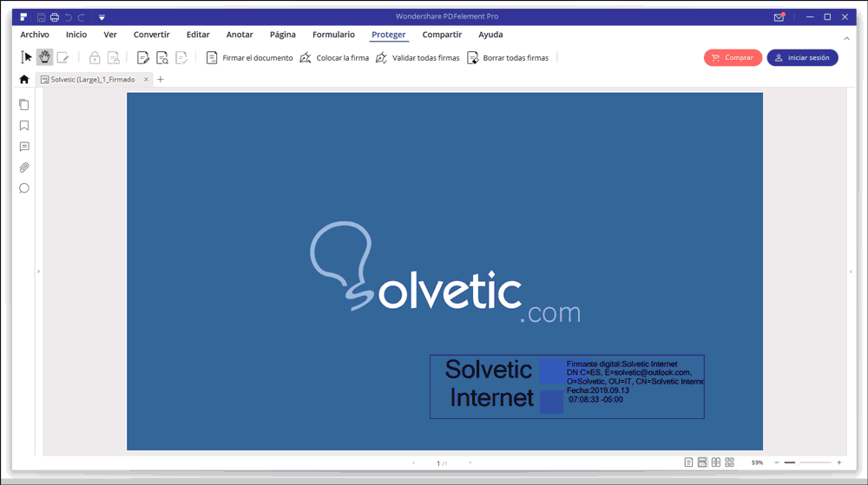Image resolution: width=868 pixels, height=485 pixels.
Task: Open the Compartir tab
Action: tap(442, 35)
